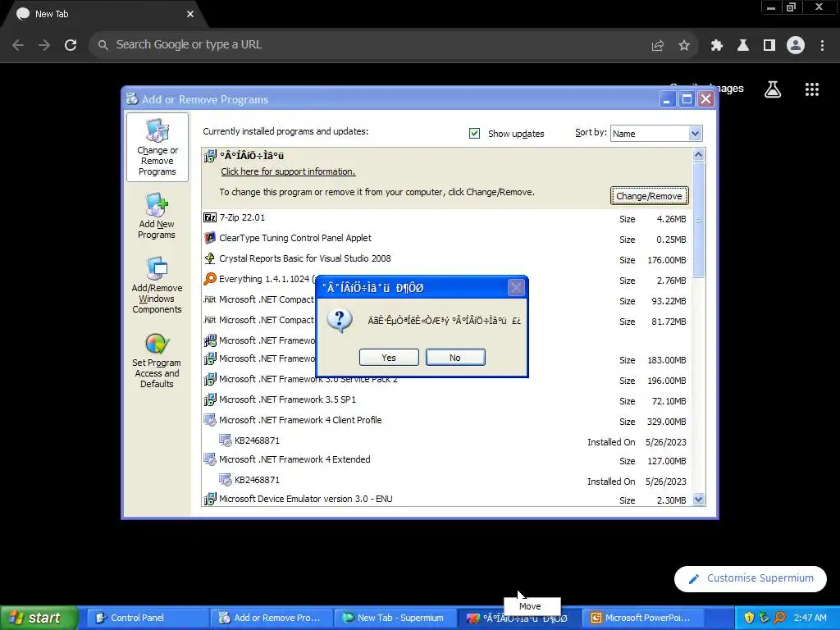Click the browser Back arrow
840x630 pixels.
click(18, 45)
